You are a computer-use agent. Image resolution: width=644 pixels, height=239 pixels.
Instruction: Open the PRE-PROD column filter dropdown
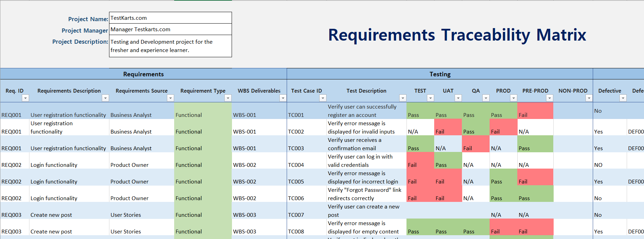[549, 98]
